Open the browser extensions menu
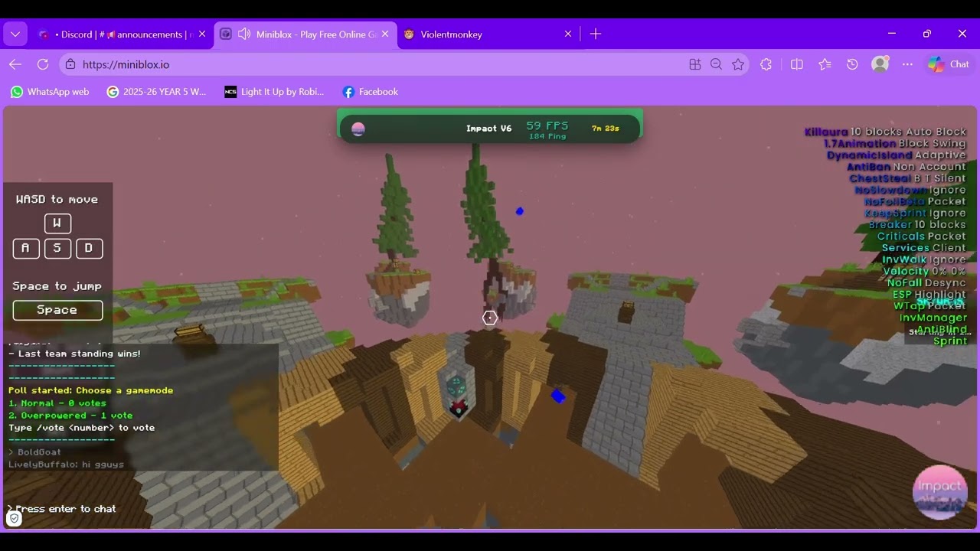This screenshot has width=980, height=551. coord(766,65)
